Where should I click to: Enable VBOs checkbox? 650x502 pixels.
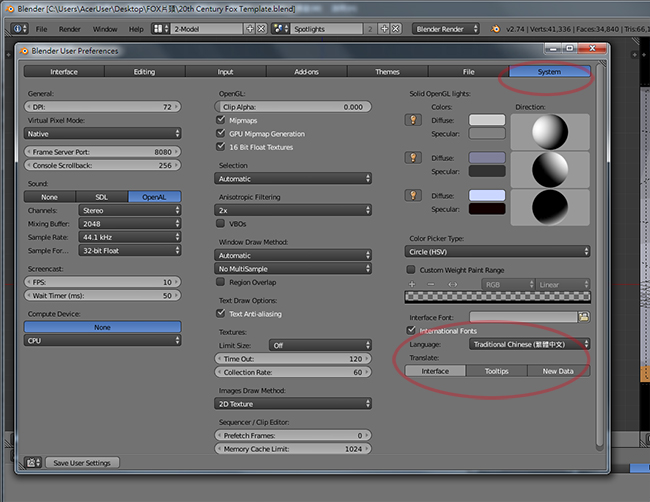coord(221,223)
